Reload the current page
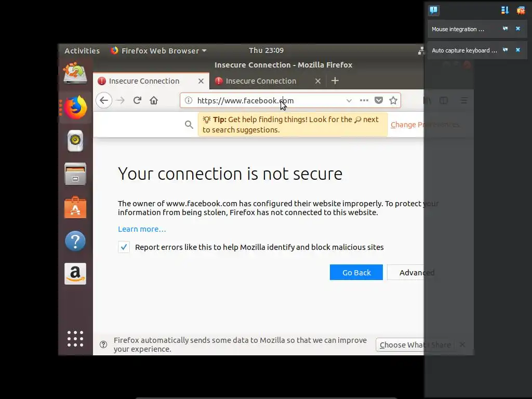Screen dimensions: 532x399 (x=137, y=100)
